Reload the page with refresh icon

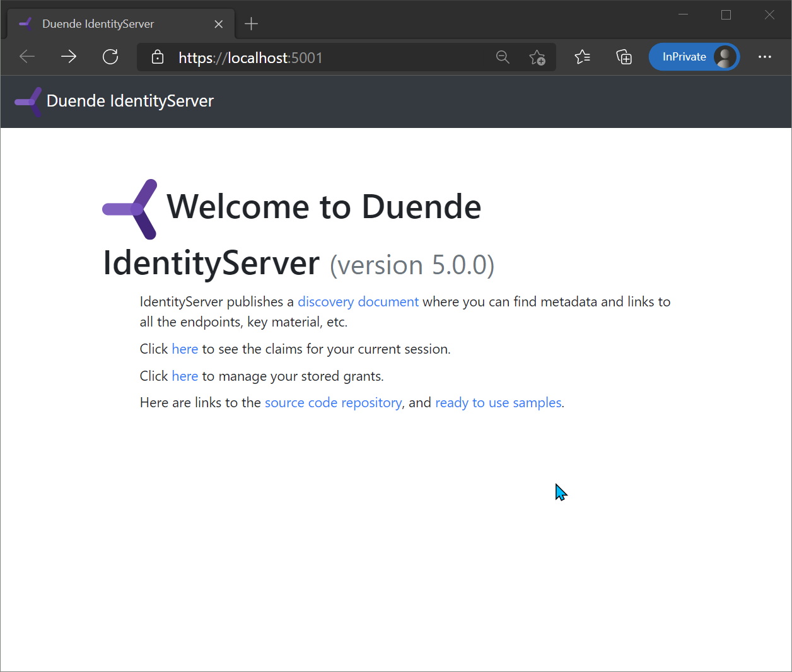tap(110, 57)
